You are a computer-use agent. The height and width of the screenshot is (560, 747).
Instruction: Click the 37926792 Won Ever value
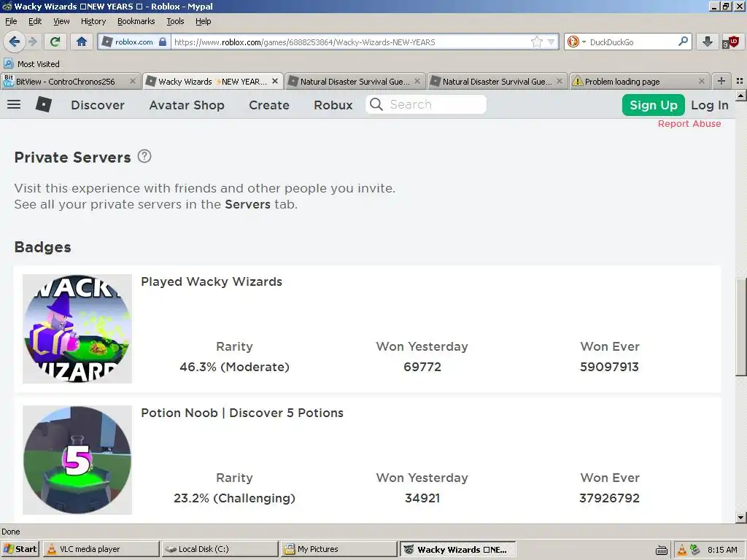coord(609,499)
